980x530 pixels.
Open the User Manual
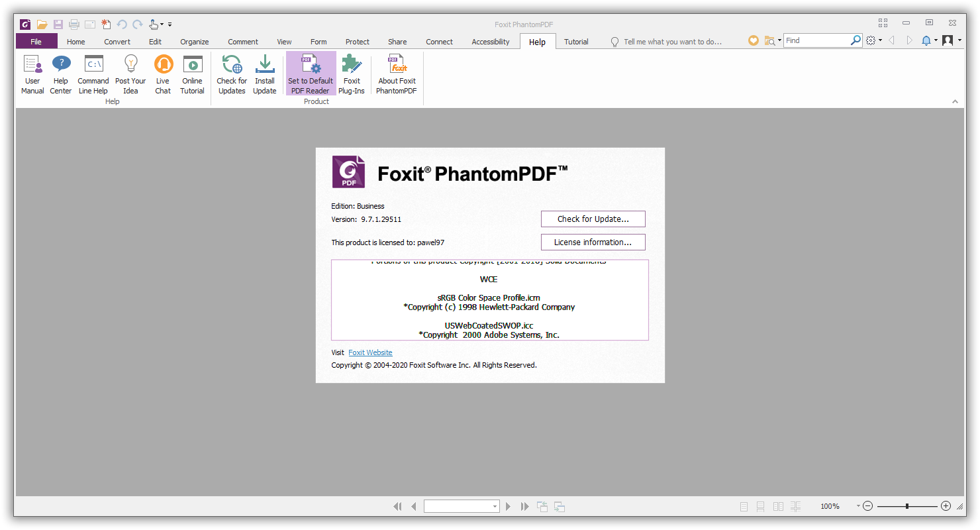[32, 74]
